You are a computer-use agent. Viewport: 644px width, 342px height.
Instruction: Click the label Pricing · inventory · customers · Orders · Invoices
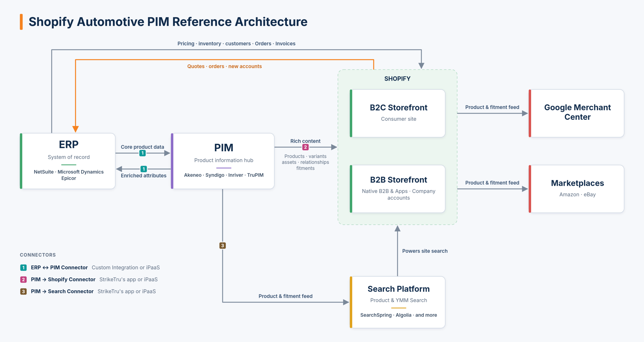[x=236, y=44]
